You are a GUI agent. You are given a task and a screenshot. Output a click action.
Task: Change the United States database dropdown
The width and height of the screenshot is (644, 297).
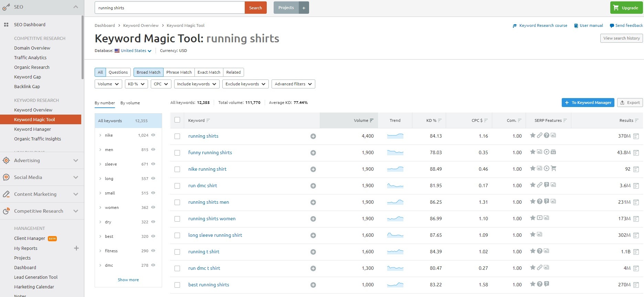[136, 51]
